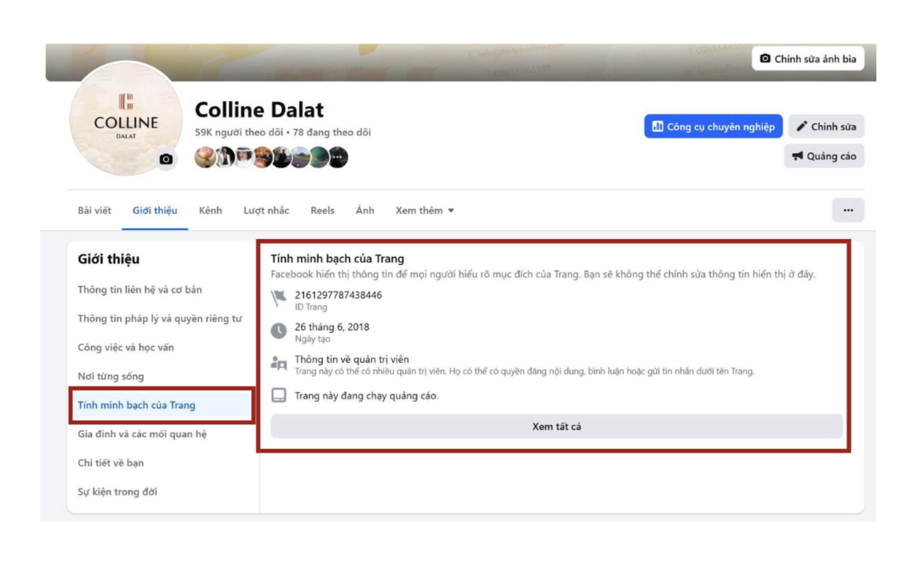Click the clock icon beside creation date

(x=279, y=331)
